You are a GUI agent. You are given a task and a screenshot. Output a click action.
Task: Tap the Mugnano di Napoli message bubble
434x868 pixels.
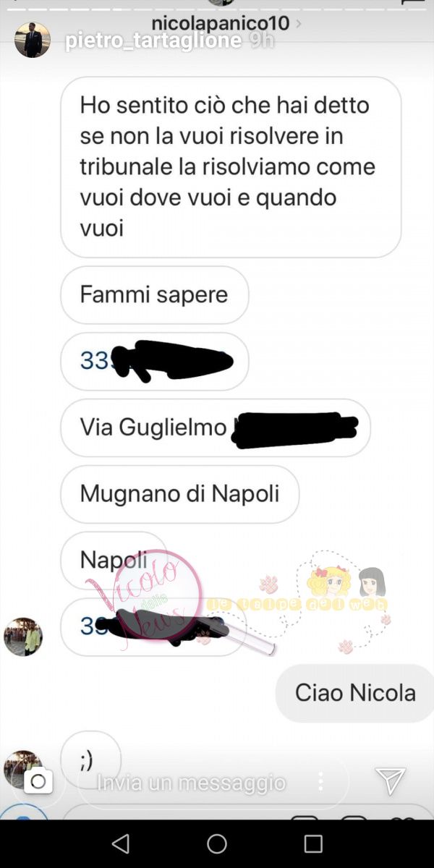[x=179, y=493]
